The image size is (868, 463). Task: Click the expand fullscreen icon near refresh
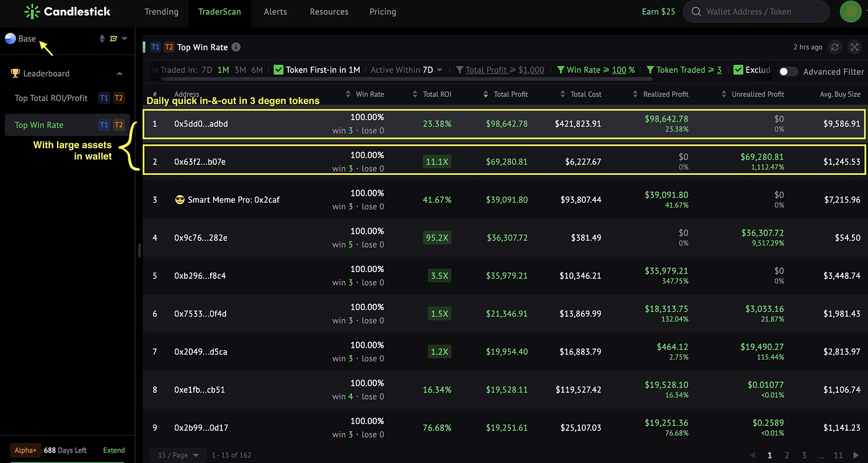[x=854, y=47]
